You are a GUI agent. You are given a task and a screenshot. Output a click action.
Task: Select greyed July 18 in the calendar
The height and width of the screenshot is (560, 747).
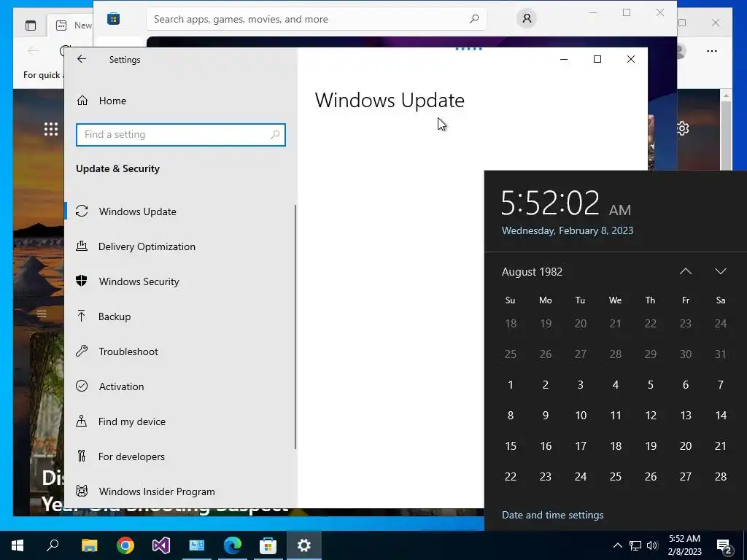pos(510,324)
